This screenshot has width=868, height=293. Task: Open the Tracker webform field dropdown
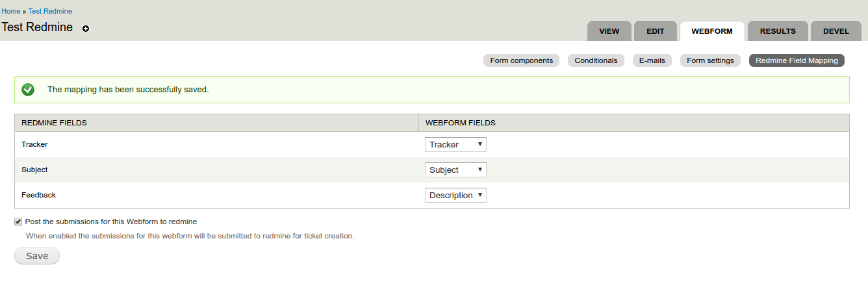pyautogui.click(x=455, y=144)
